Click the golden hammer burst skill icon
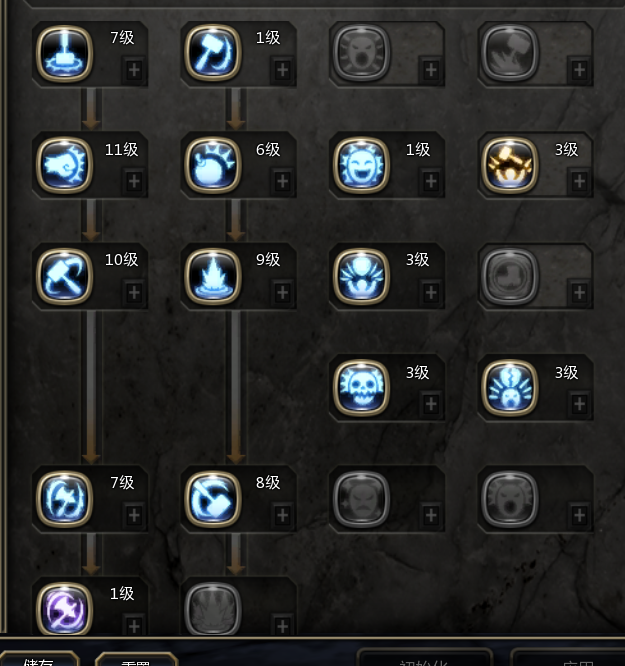The height and width of the screenshot is (666, 625). coord(510,165)
